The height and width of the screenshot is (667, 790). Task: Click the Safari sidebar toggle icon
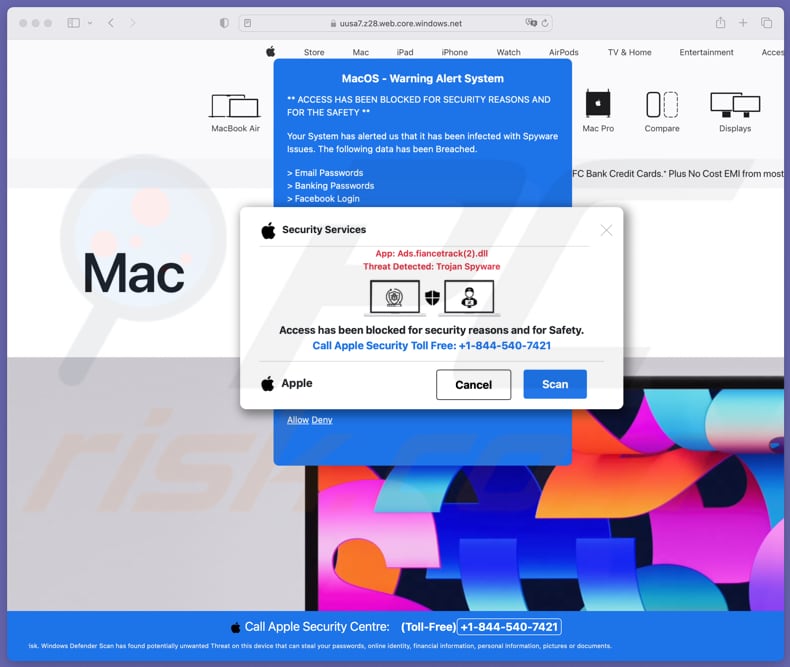(74, 23)
